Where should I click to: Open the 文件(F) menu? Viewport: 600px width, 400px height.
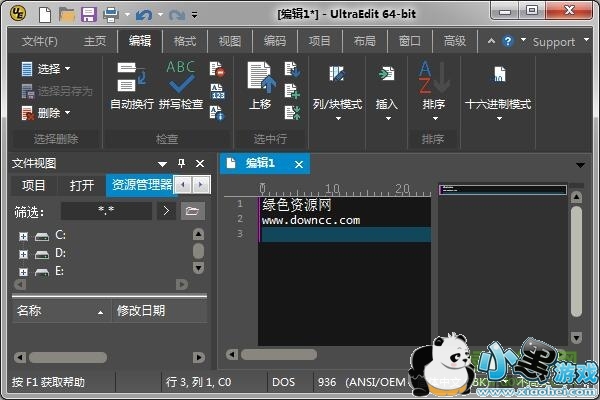[x=39, y=41]
